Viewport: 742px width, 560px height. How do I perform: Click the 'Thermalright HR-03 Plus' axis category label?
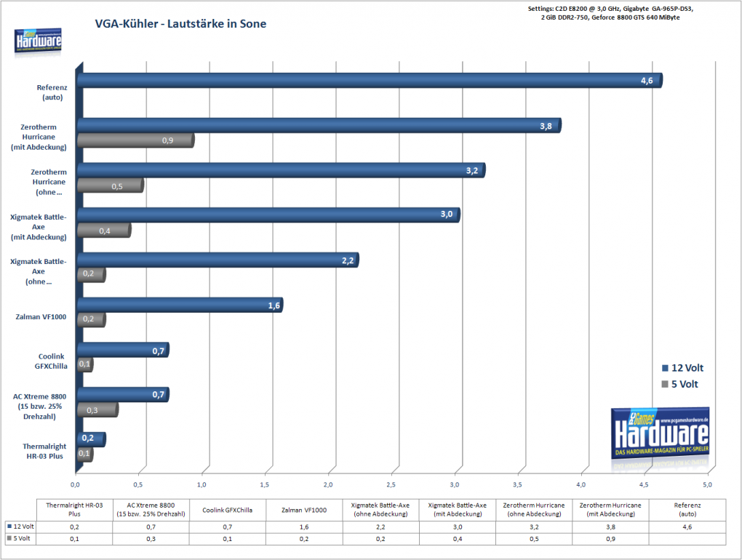(44, 451)
